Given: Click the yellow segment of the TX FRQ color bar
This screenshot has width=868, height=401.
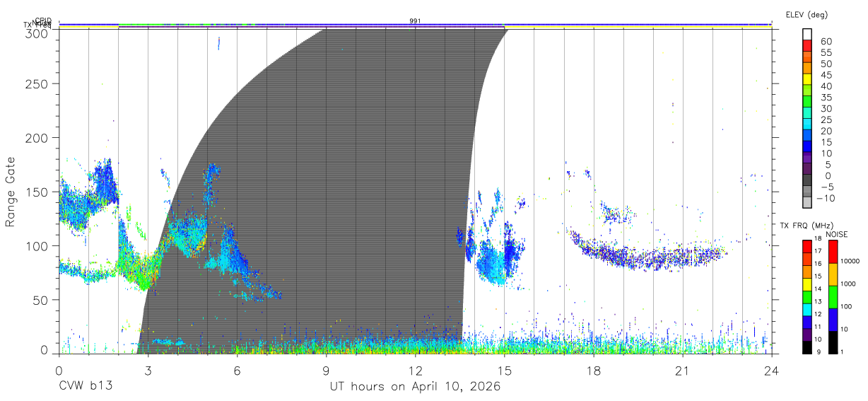Looking at the screenshot, I should [x=807, y=284].
